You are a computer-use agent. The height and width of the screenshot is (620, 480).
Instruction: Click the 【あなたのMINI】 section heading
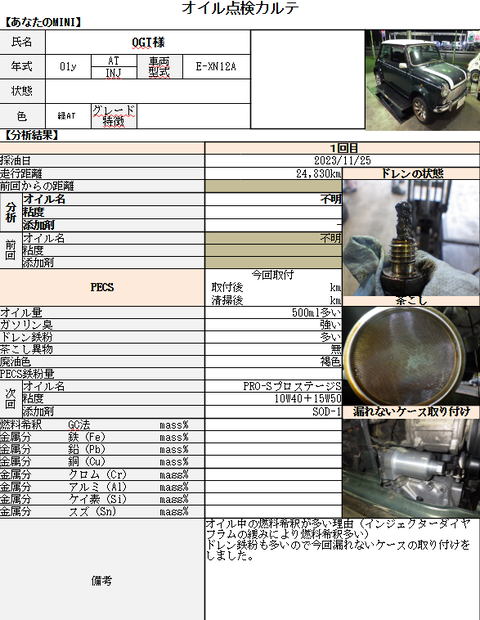pos(43,22)
